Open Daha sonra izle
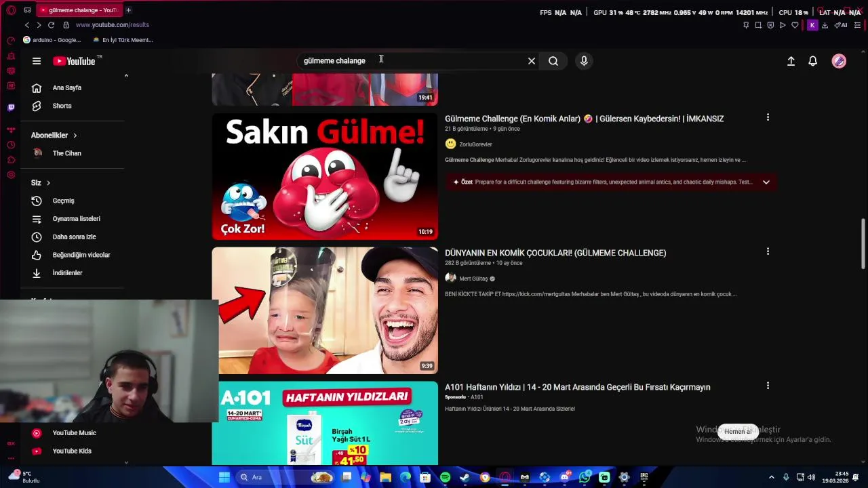Viewport: 868px width, 488px height. click(x=73, y=237)
